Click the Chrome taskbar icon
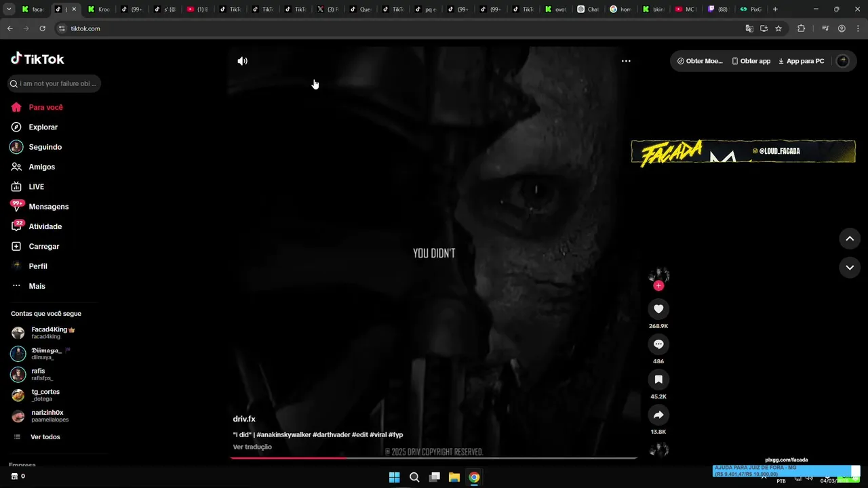868x488 pixels. pyautogui.click(x=474, y=477)
